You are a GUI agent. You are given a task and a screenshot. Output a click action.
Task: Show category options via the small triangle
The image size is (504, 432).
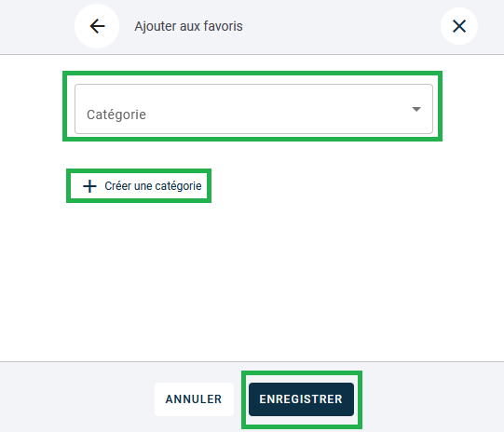click(x=416, y=110)
